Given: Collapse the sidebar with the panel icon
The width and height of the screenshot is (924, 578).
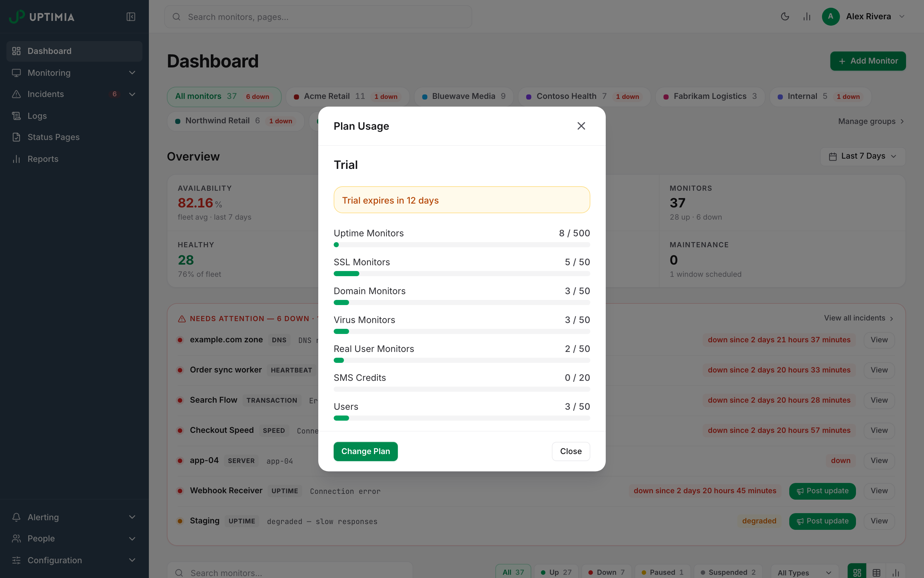Looking at the screenshot, I should point(131,17).
